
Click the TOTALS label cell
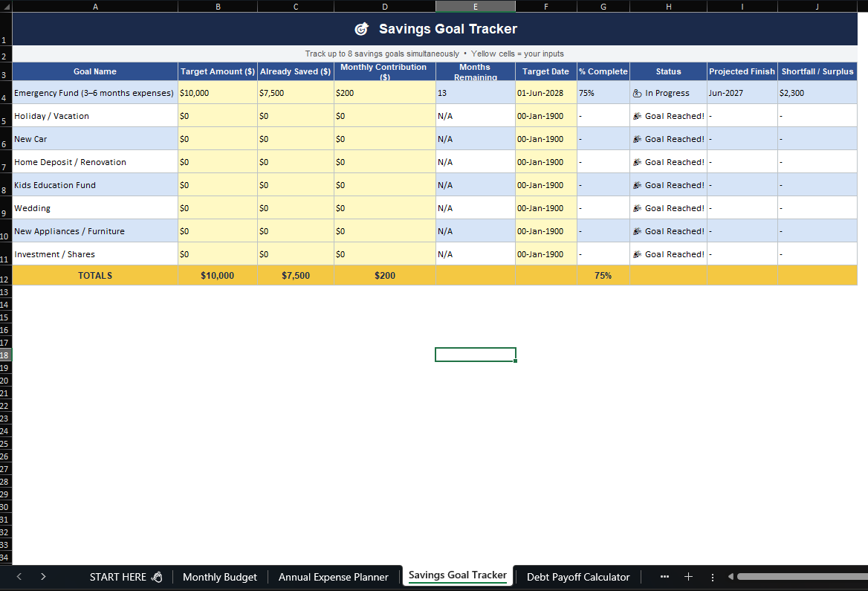coord(95,275)
